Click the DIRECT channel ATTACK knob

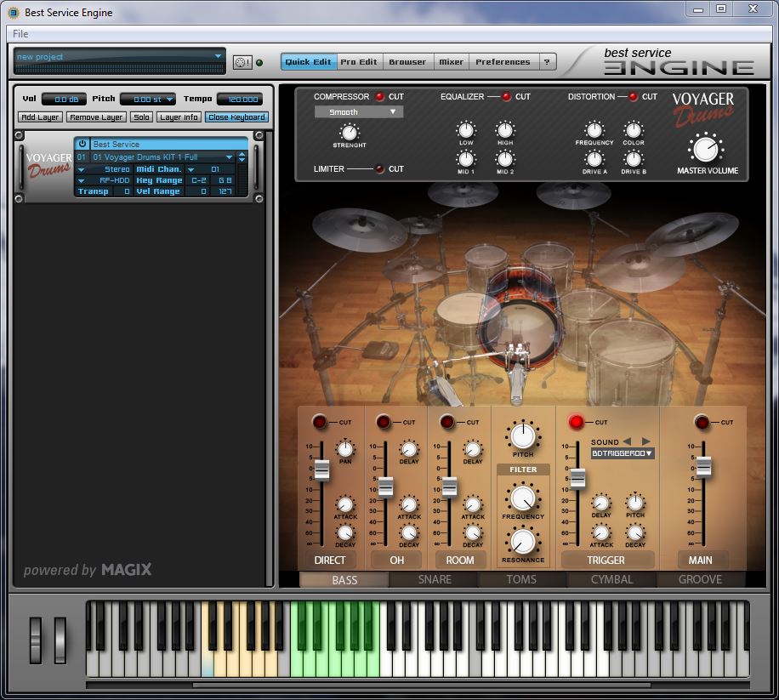[345, 504]
